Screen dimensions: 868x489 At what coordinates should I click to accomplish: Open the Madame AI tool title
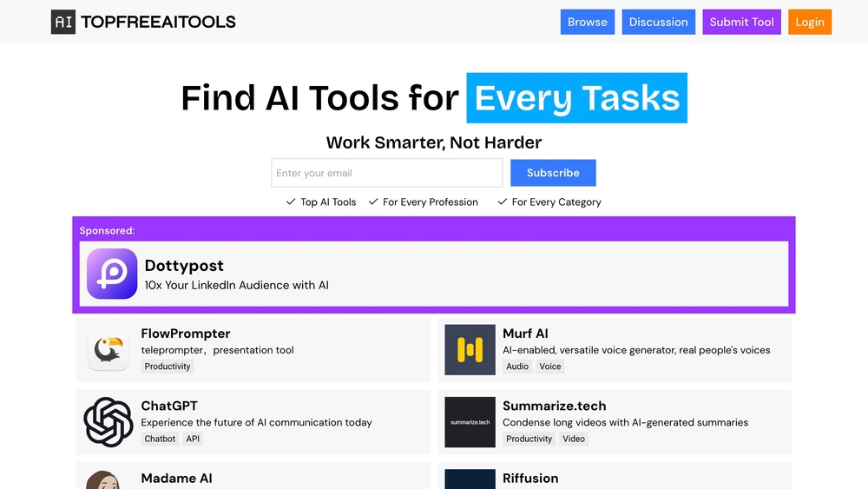(176, 478)
